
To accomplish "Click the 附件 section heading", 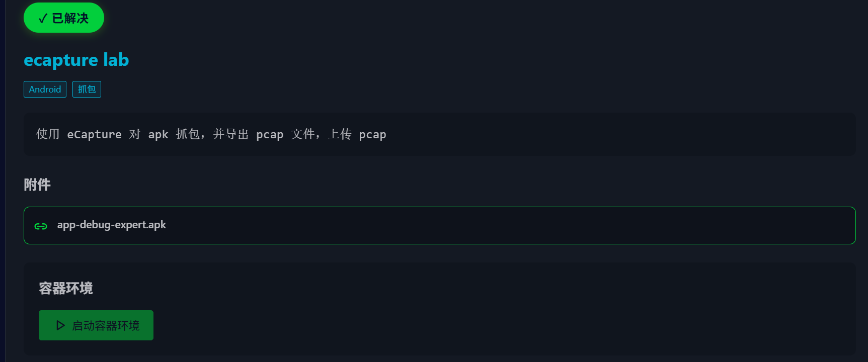I will coord(37,185).
